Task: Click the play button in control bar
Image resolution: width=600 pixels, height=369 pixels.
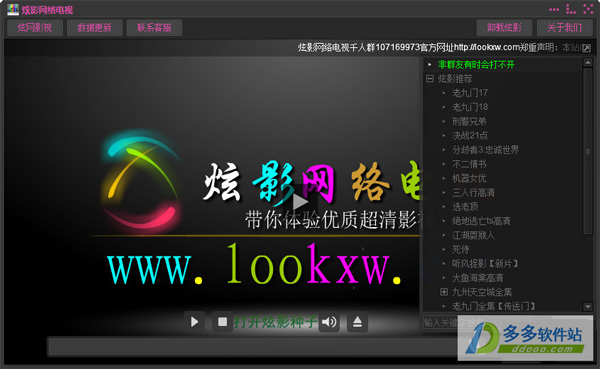Action: [194, 322]
